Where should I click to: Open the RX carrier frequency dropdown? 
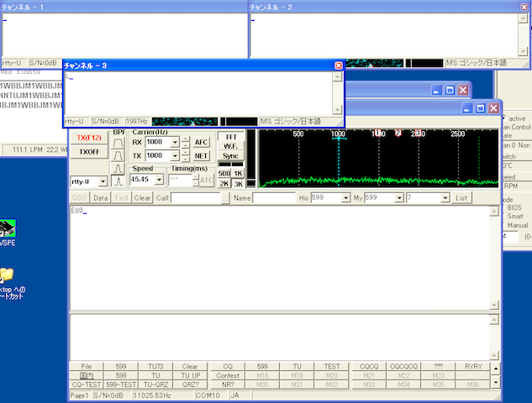(175, 143)
